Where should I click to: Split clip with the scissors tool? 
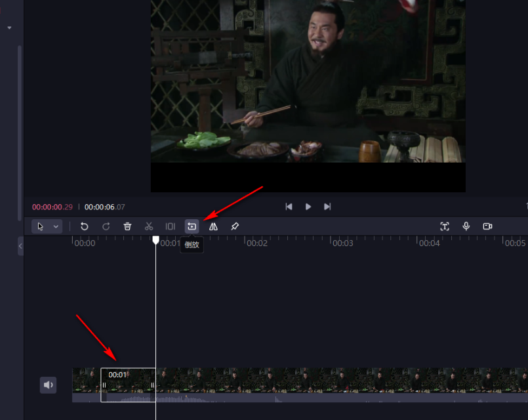tap(149, 226)
